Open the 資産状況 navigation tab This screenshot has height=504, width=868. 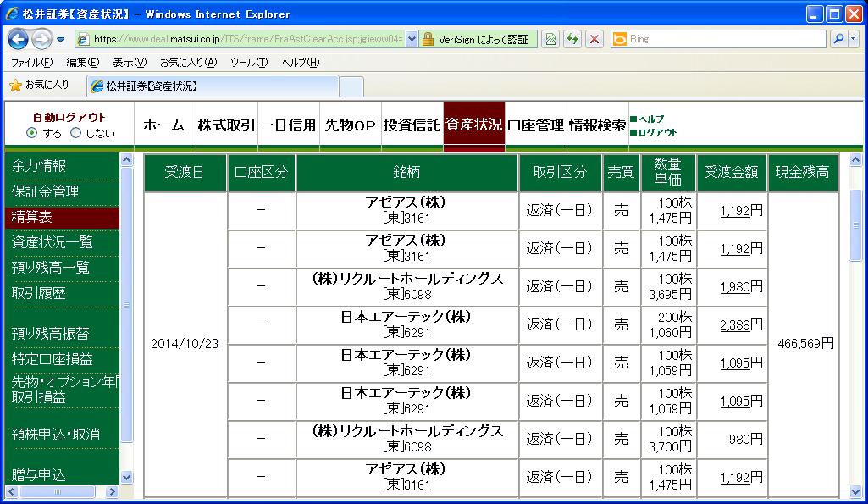474,125
